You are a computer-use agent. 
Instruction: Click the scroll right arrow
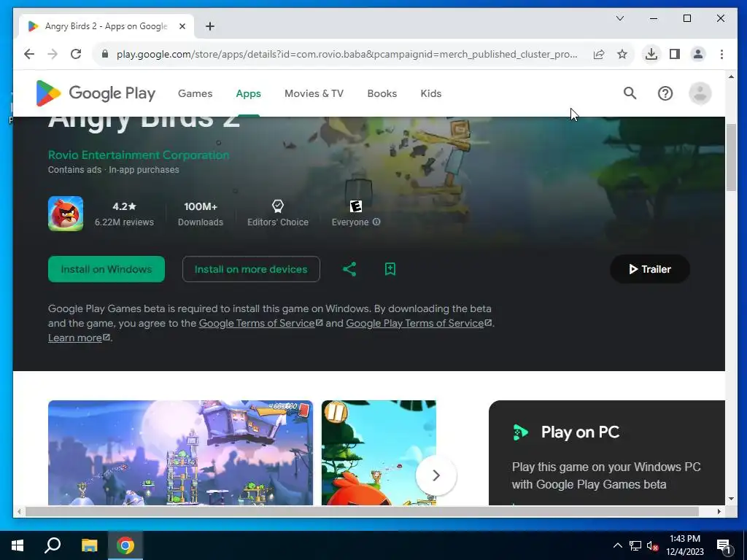pos(719,511)
